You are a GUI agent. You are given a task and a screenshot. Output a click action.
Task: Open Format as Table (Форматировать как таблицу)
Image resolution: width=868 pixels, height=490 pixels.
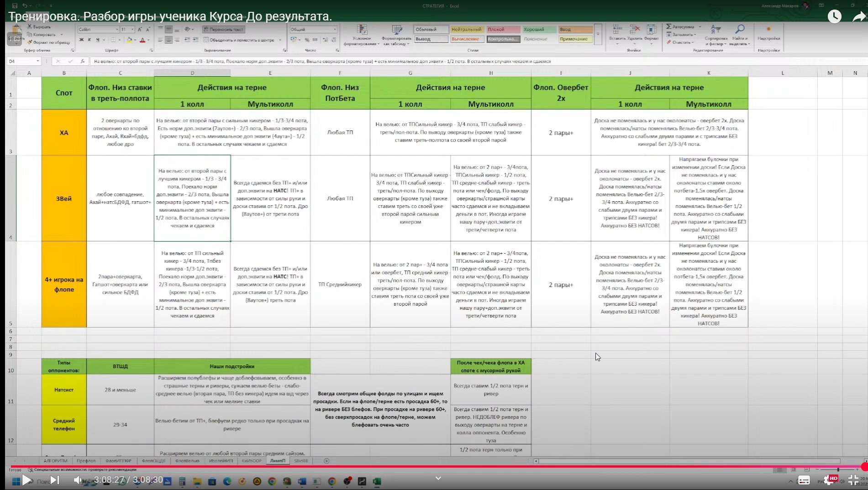[x=396, y=36]
